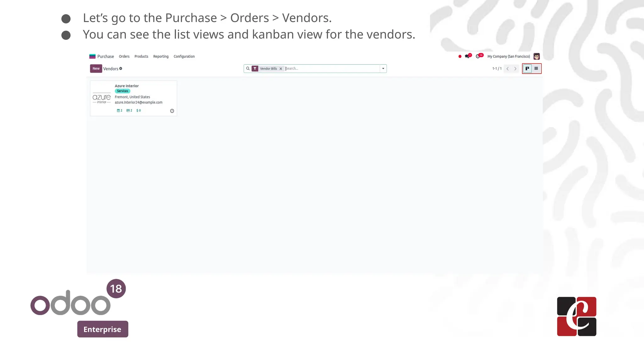Click the Azure Interior logo thumbnail

click(102, 98)
